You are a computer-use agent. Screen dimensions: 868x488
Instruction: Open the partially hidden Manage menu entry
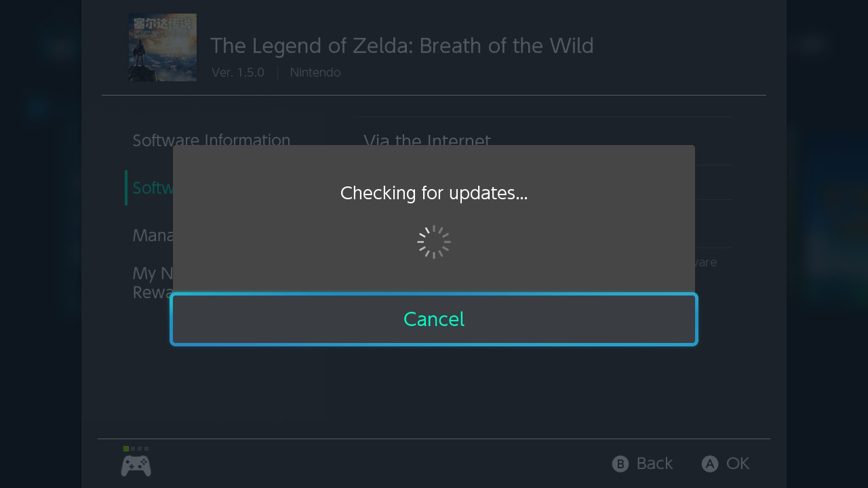tap(152, 235)
